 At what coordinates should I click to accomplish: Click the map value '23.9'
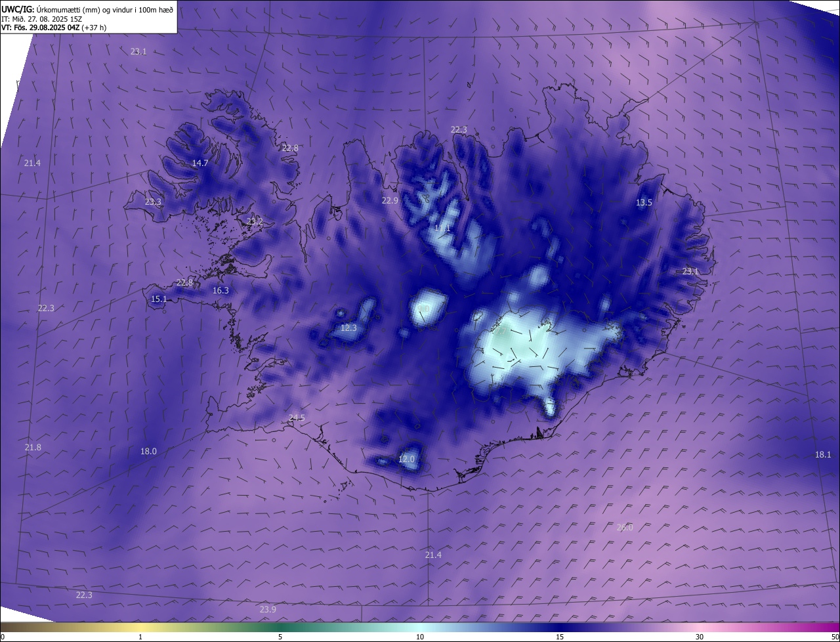click(268, 609)
